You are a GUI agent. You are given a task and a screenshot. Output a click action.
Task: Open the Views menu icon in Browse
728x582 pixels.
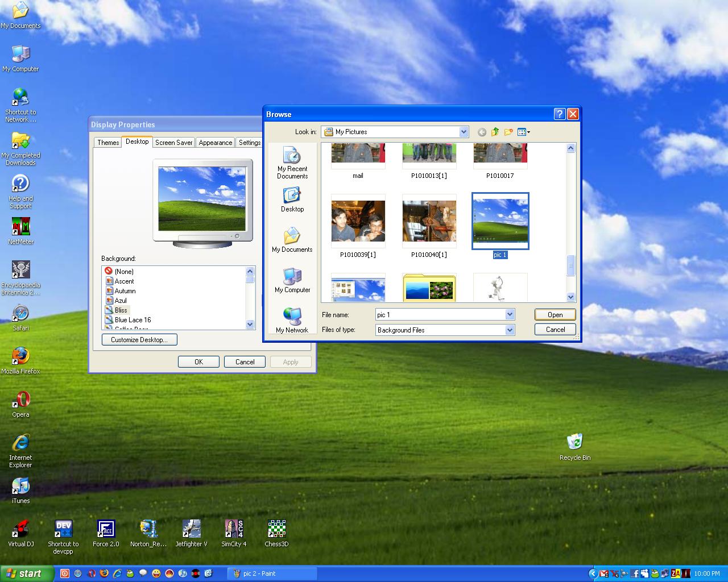pyautogui.click(x=524, y=132)
